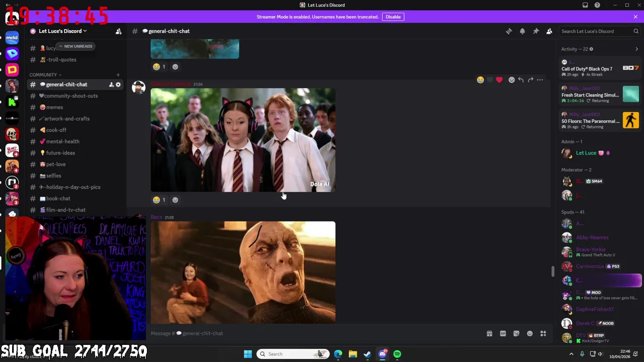Open the cook-off channel

tap(75, 130)
